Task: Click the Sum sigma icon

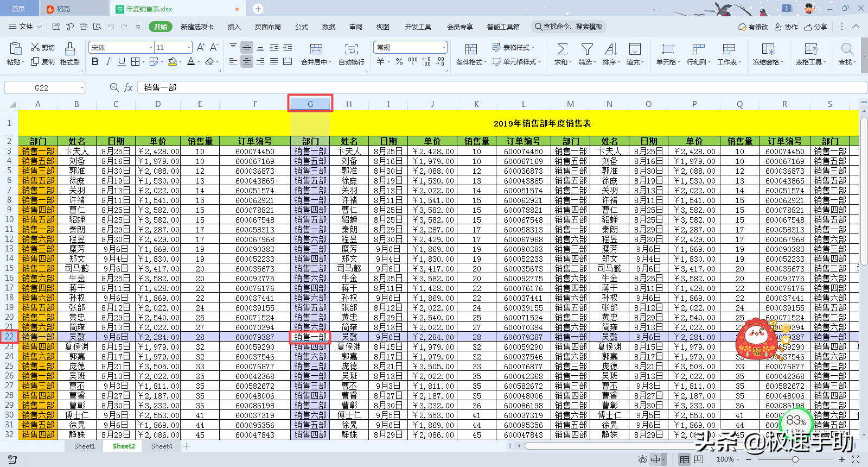Action: pyautogui.click(x=563, y=49)
